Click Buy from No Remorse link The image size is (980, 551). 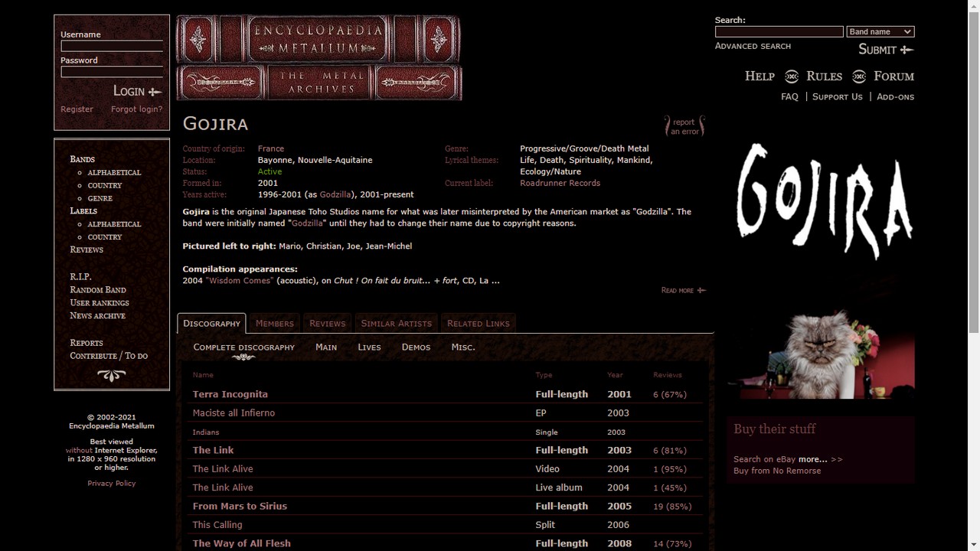click(x=777, y=471)
